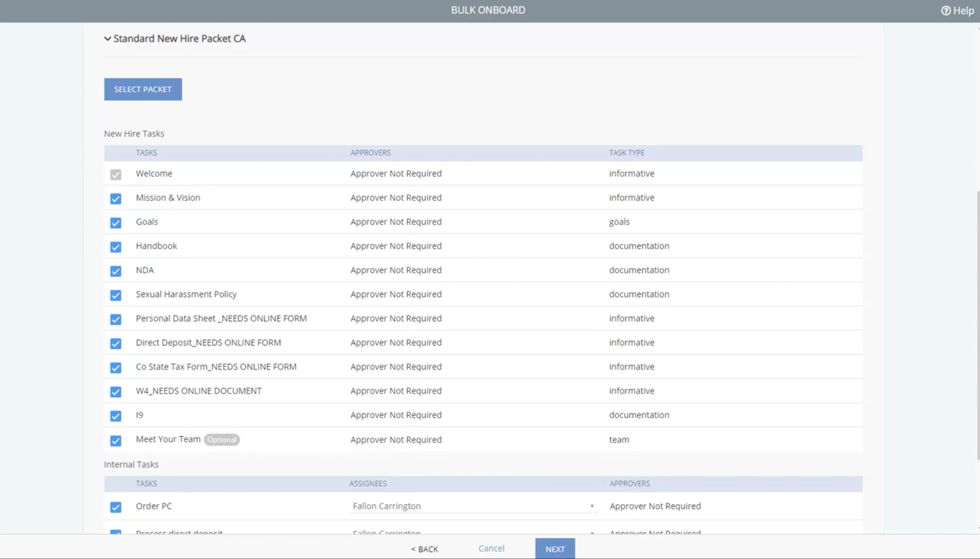Click the NDA task name
980x559 pixels.
coord(145,270)
